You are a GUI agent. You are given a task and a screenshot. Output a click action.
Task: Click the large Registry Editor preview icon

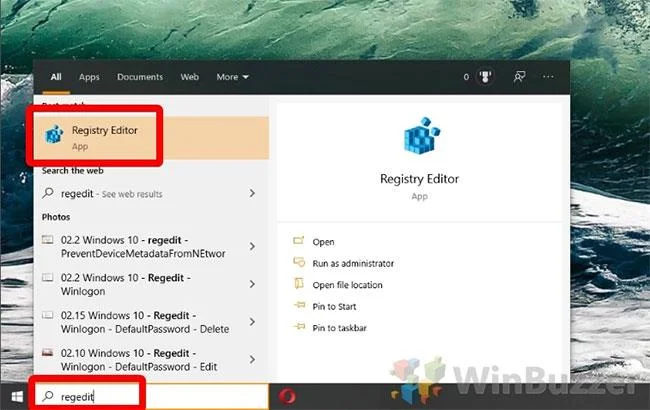coord(421,136)
